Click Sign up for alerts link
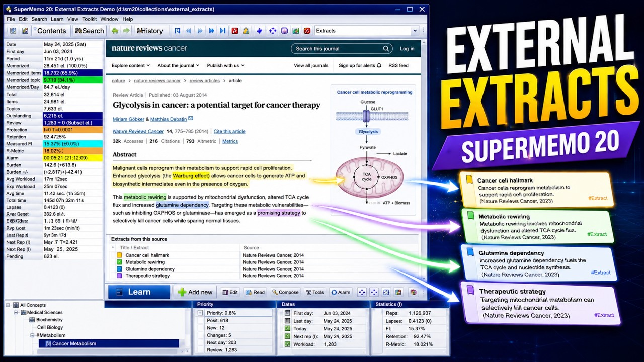The image size is (644, 362). point(360,65)
